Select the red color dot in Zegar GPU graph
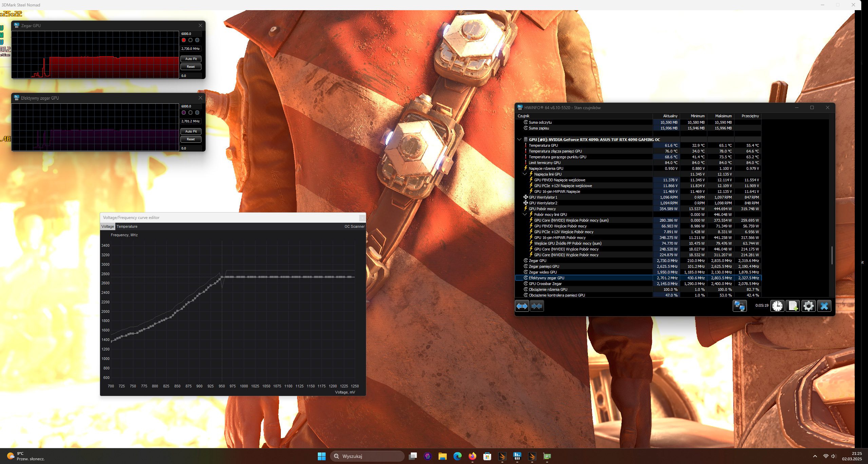 click(x=184, y=40)
